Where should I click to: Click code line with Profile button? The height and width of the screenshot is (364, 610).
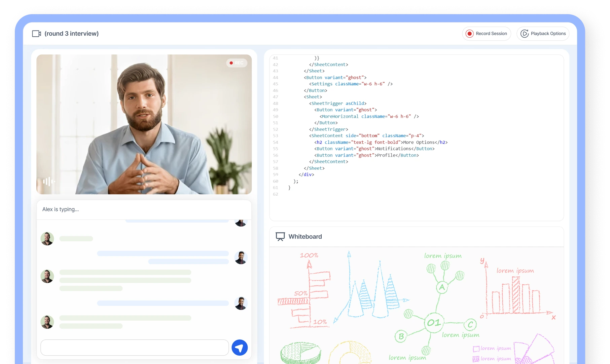366,155
